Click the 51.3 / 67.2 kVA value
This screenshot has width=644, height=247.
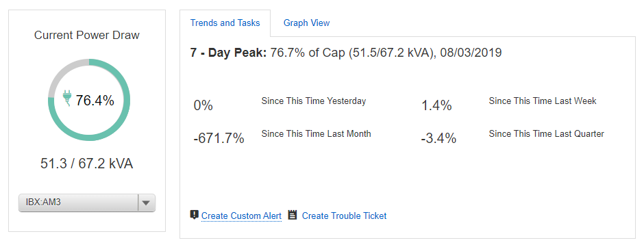tap(86, 164)
